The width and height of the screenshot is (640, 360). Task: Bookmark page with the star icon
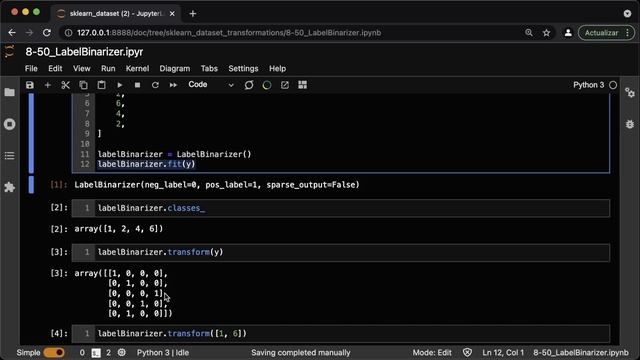(547, 33)
